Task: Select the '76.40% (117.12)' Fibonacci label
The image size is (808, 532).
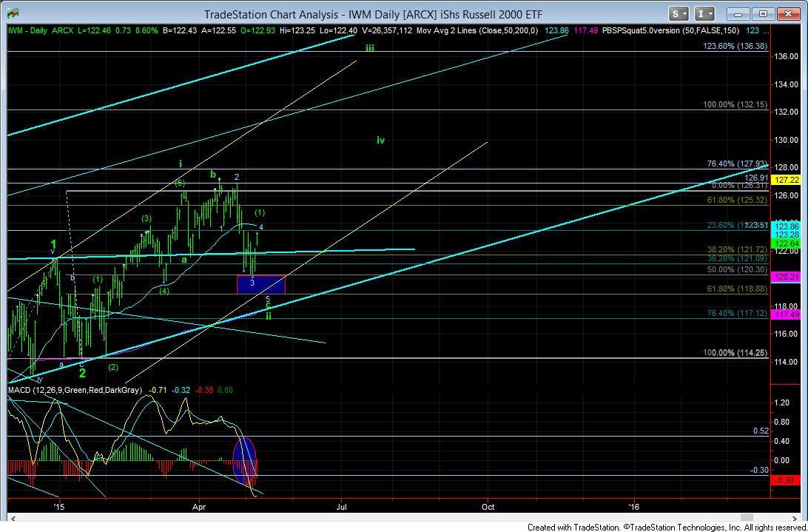Action: tap(738, 313)
